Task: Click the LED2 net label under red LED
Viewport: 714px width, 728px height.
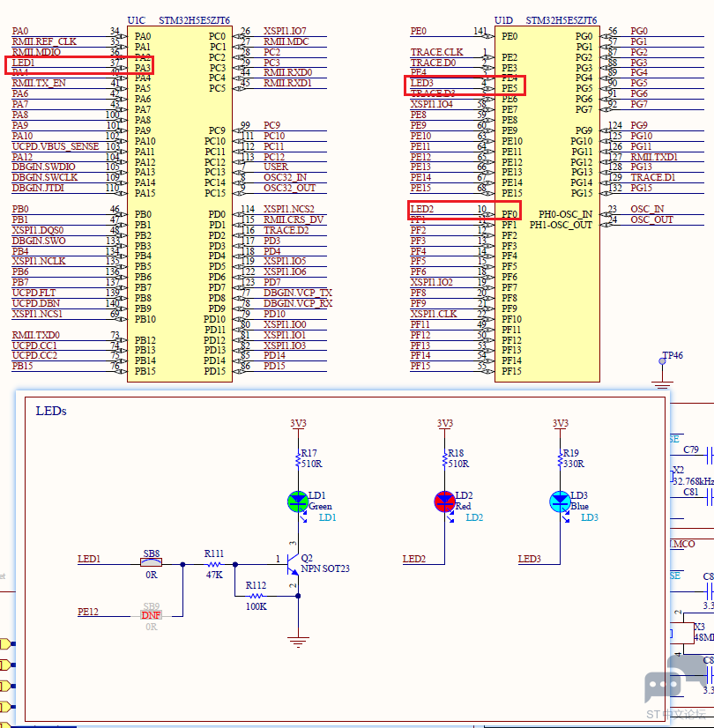Action: pyautogui.click(x=414, y=559)
